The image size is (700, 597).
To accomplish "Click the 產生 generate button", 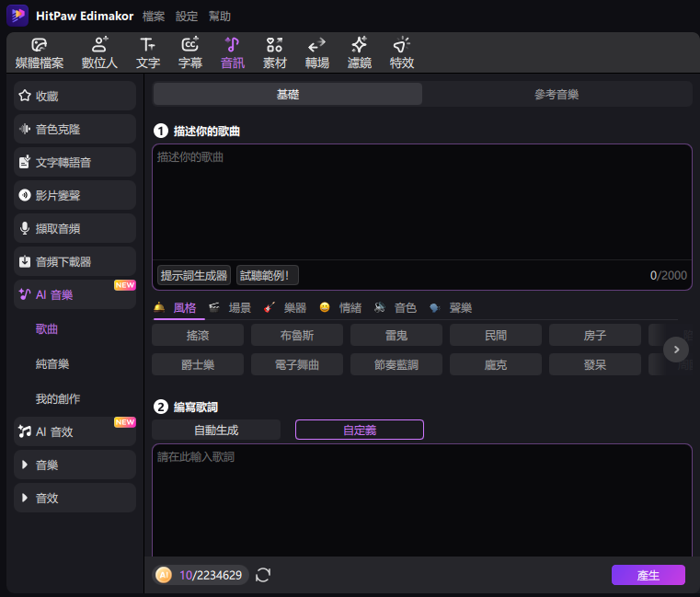I will tap(648, 575).
